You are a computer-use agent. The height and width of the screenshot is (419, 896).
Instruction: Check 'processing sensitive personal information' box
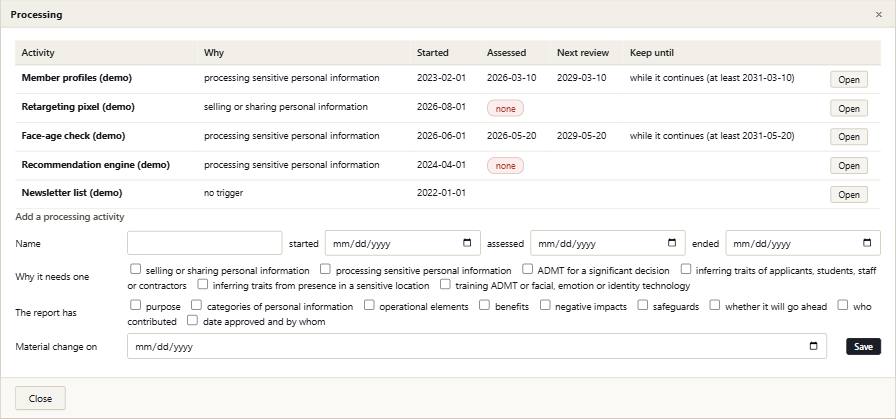(325, 269)
